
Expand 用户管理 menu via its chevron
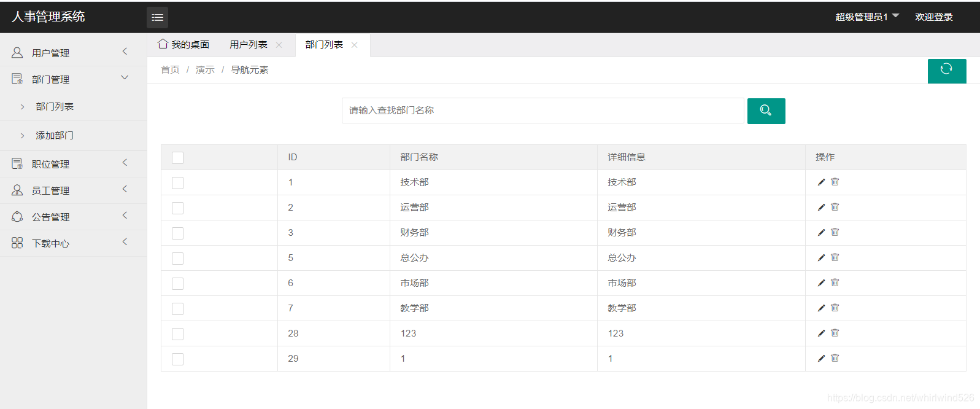125,52
